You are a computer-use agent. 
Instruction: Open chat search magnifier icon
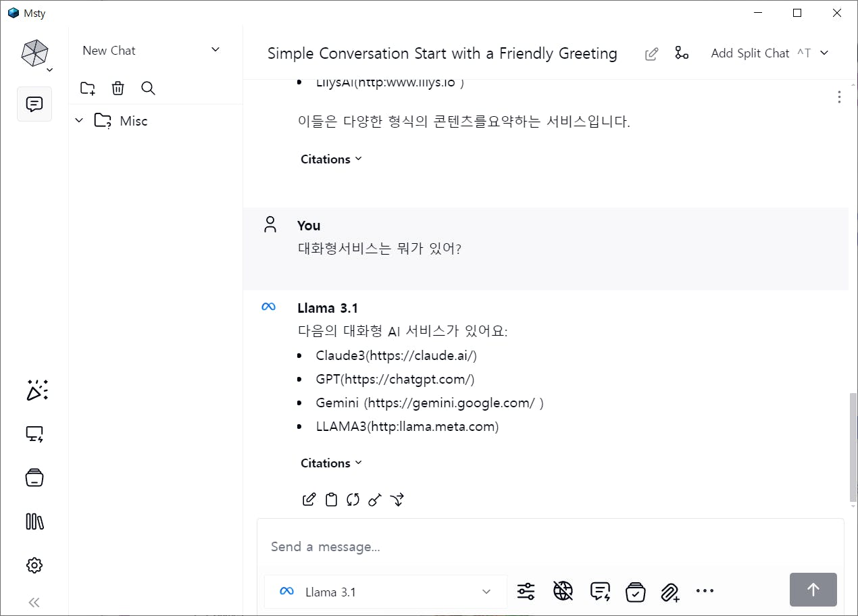click(x=148, y=88)
